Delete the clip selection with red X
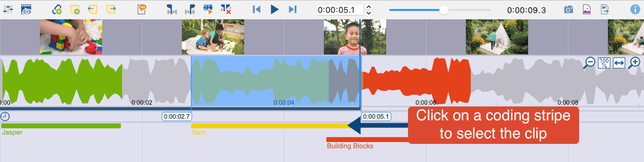644x162 pixels. pos(226,9)
